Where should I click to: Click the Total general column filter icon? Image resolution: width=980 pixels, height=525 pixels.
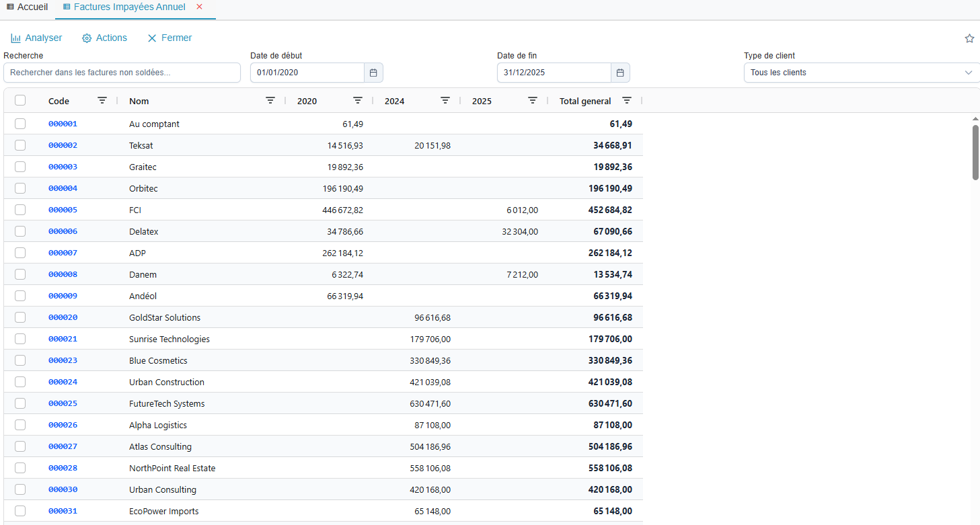point(627,101)
